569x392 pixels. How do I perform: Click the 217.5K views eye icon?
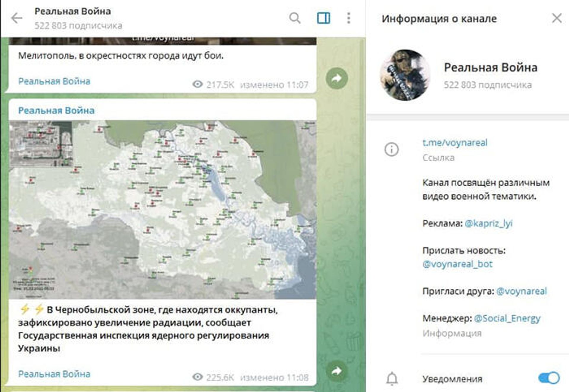197,85
